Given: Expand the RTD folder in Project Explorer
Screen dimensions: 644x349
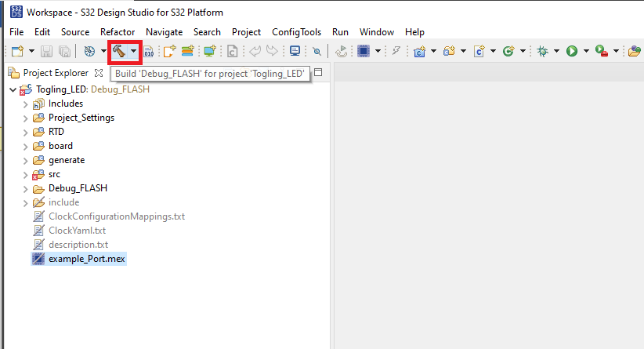Looking at the screenshot, I should pyautogui.click(x=26, y=132).
